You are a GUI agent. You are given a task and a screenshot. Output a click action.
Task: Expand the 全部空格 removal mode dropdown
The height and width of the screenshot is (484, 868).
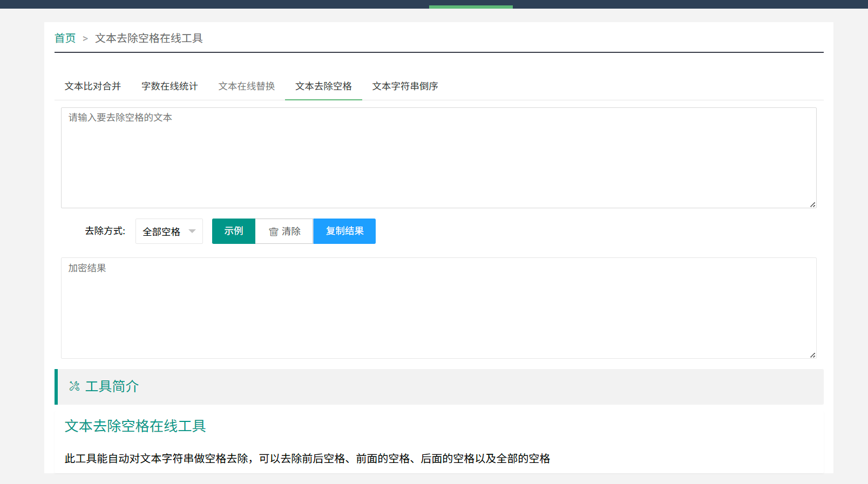tap(169, 231)
